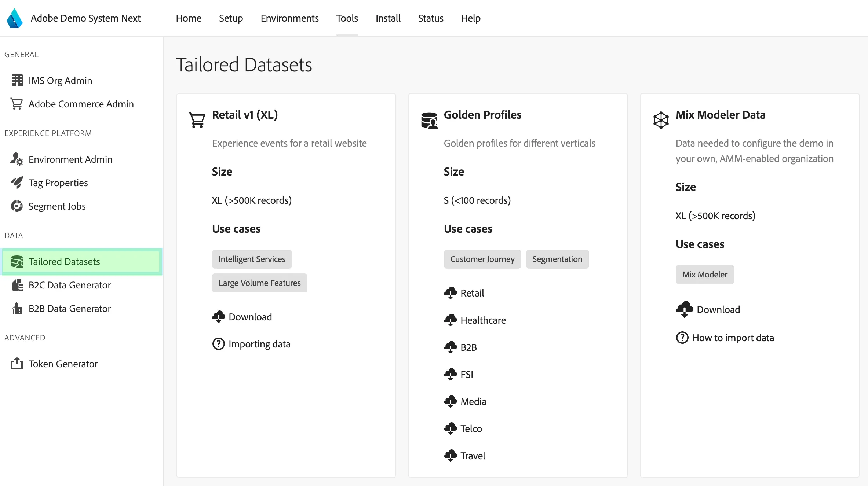
Task: Open the Help menu
Action: [471, 18]
